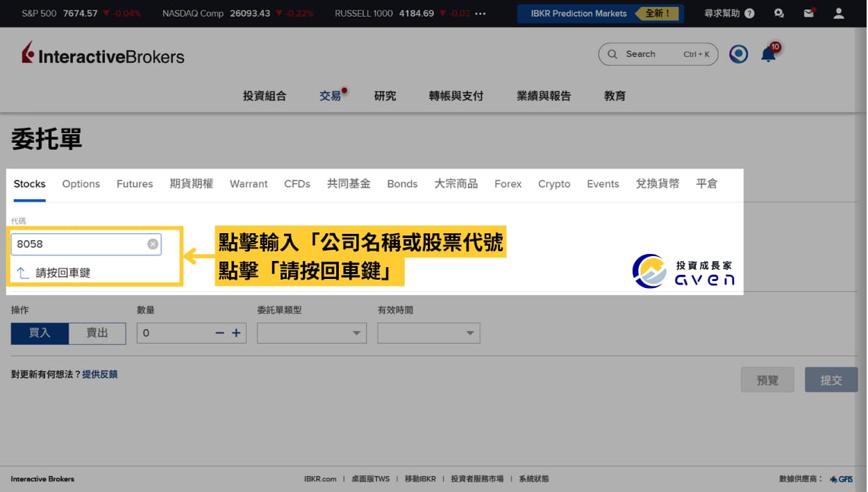Increase quantity with plus icon

pyautogui.click(x=236, y=333)
